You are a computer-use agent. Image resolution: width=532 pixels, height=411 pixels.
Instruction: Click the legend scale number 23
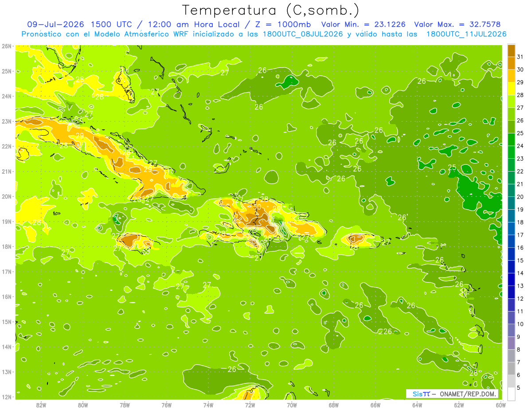click(520, 159)
